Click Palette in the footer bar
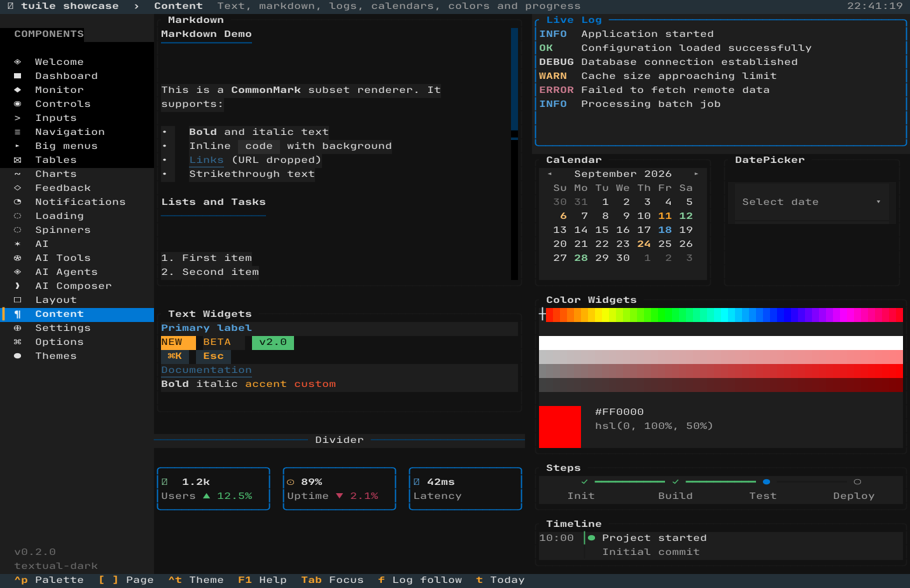This screenshot has height=588, width=910. point(49,580)
